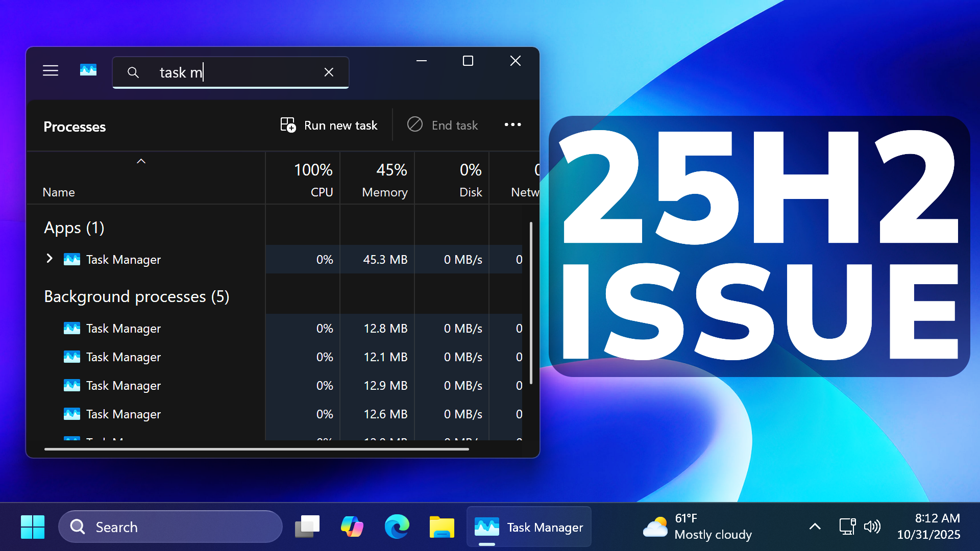
Task: Open the ellipsis more options menu
Action: 512,125
